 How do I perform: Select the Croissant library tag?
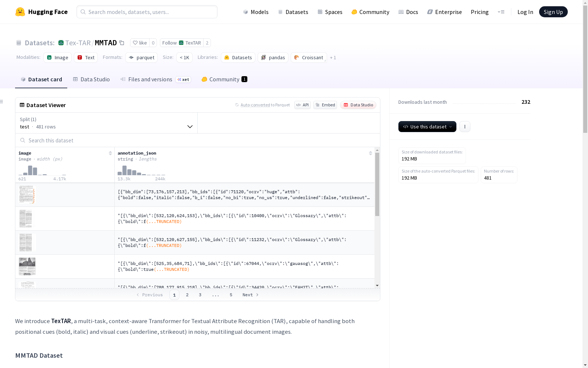point(309,57)
